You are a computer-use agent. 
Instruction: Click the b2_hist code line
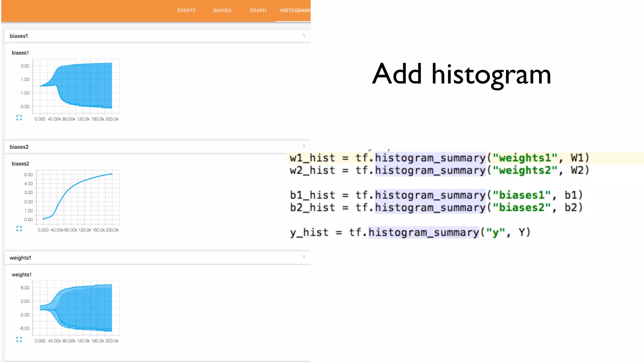pyautogui.click(x=436, y=208)
